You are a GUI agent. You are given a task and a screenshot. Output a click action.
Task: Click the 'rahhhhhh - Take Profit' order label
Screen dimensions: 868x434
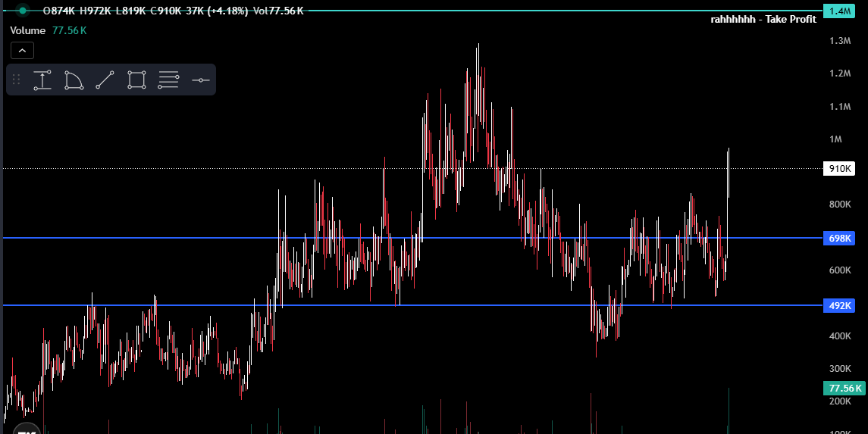click(x=763, y=20)
